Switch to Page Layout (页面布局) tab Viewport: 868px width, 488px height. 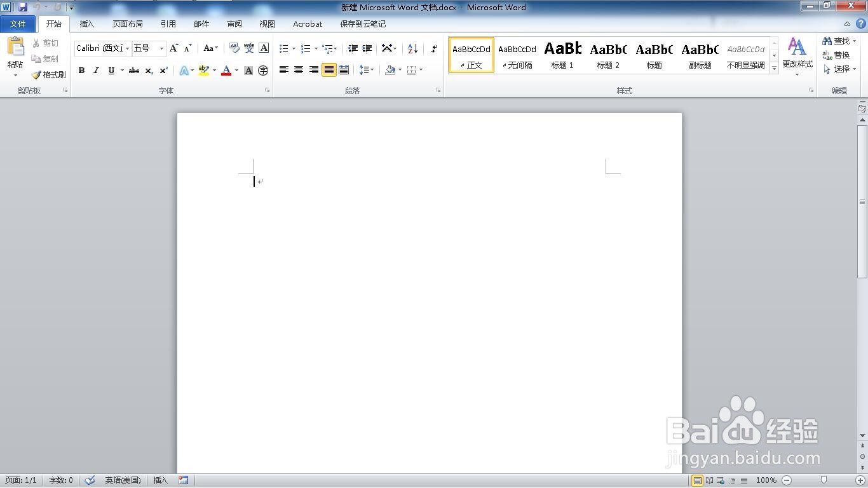pos(127,24)
